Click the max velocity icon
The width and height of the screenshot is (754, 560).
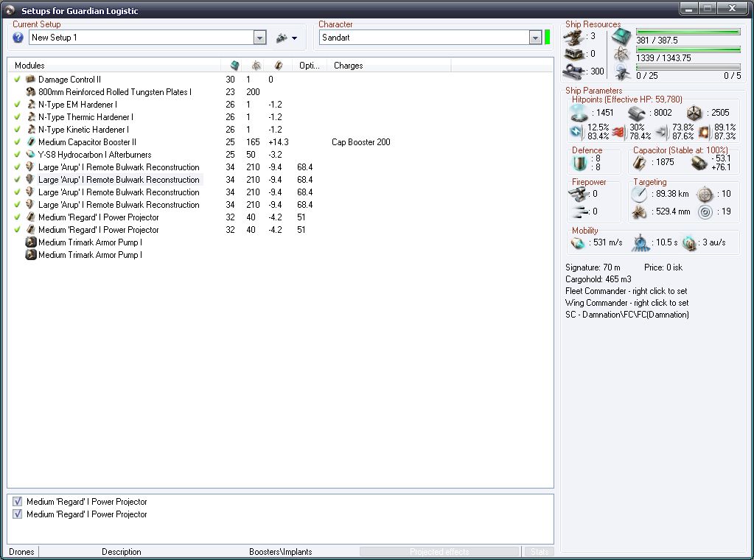pyautogui.click(x=578, y=242)
